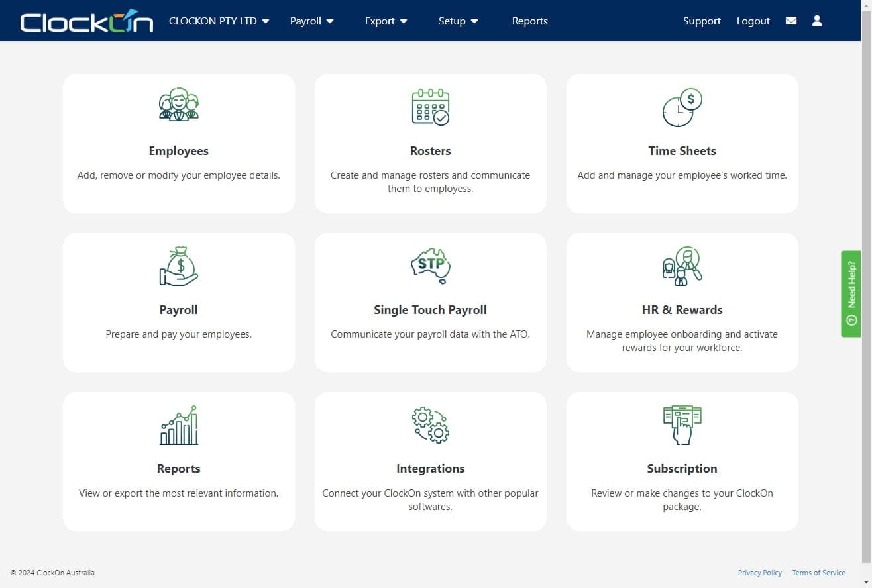This screenshot has height=588, width=872.
Task: Click 'Add, remove or modify your employee details.'
Action: click(x=179, y=175)
